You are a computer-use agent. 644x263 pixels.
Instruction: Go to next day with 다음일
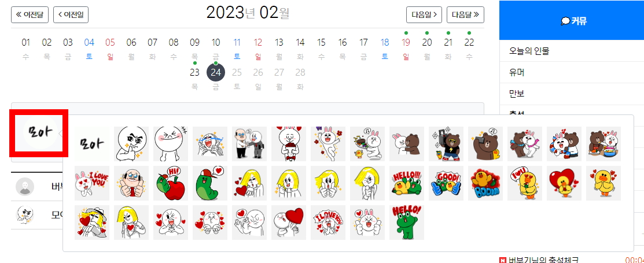(x=424, y=15)
